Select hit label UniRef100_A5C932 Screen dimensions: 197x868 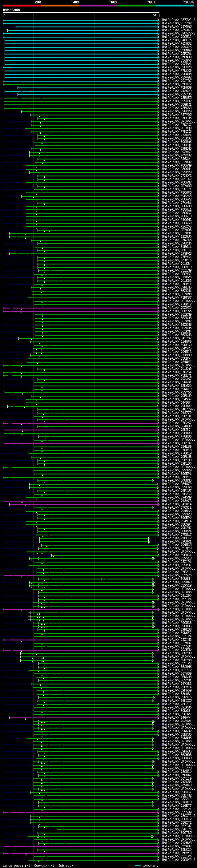click(x=177, y=274)
